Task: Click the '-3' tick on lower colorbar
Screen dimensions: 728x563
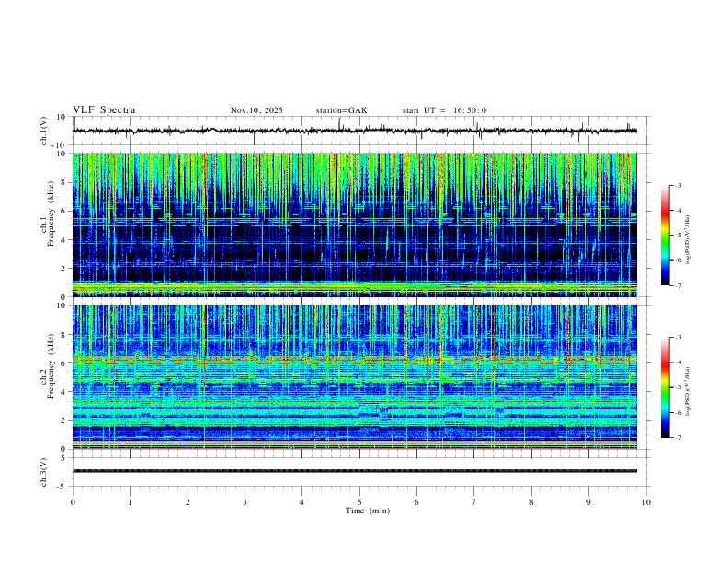Action: point(677,338)
